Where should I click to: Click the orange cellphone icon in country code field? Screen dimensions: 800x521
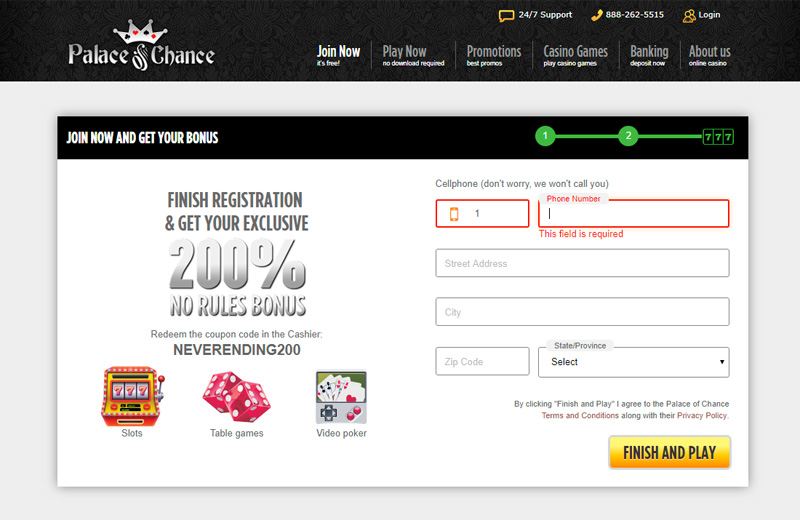[x=454, y=214]
